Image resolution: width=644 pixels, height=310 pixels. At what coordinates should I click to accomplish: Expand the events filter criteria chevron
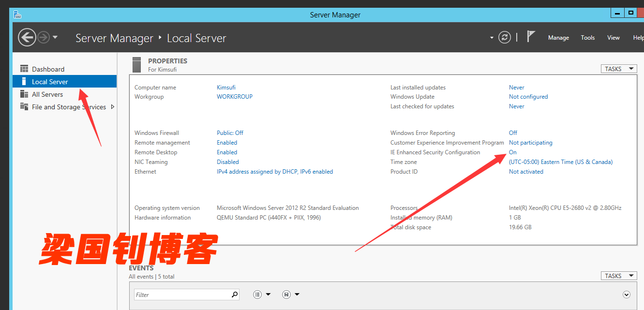627,295
